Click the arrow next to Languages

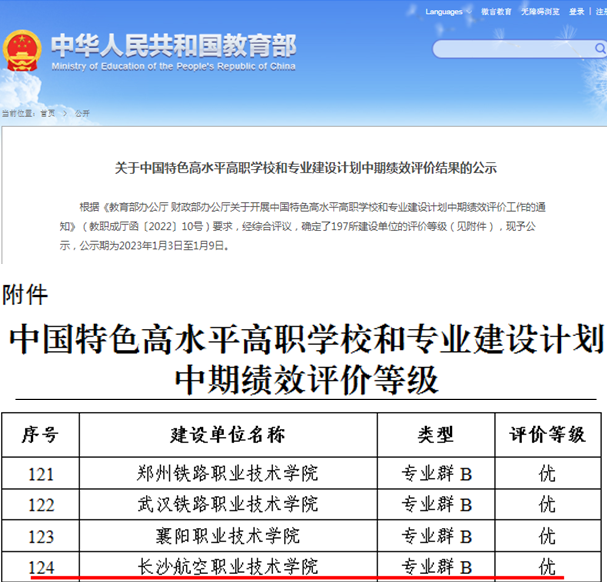[x=470, y=12]
